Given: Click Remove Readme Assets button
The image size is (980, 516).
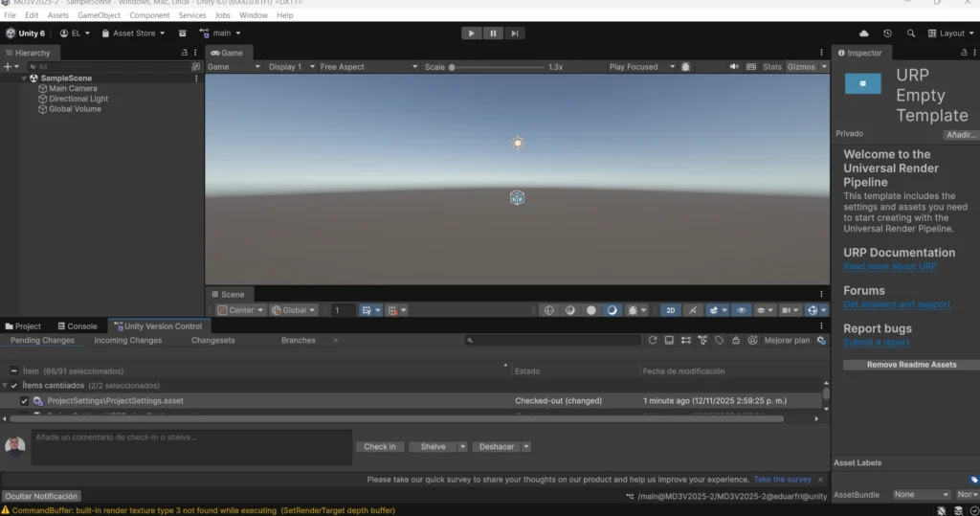Looking at the screenshot, I should 911,365.
